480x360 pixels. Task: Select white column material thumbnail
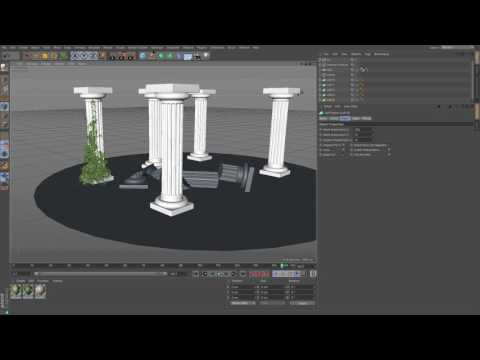click(40, 291)
